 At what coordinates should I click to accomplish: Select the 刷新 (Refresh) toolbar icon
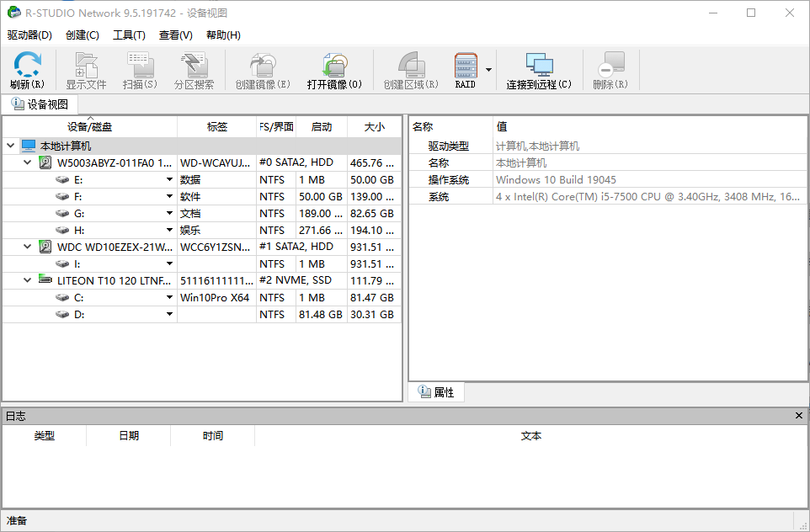[x=26, y=69]
